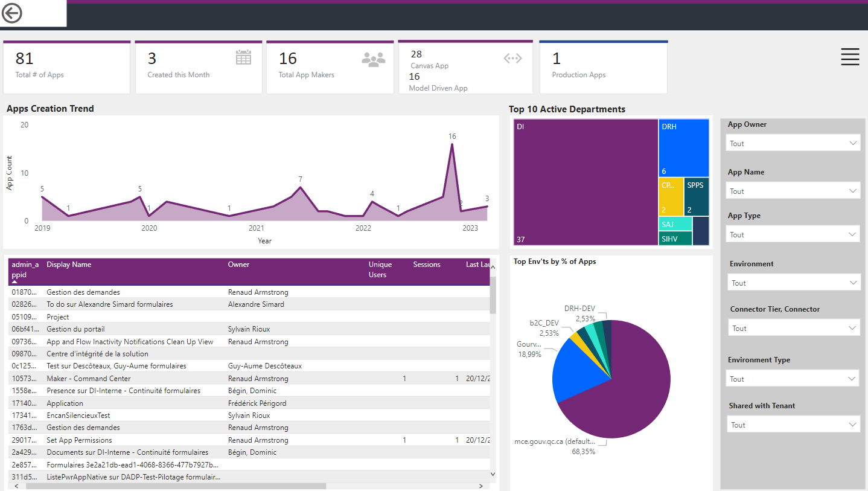This screenshot has width=868, height=491.
Task: Click the calendar icon on Created this Month card
Action: [243, 57]
